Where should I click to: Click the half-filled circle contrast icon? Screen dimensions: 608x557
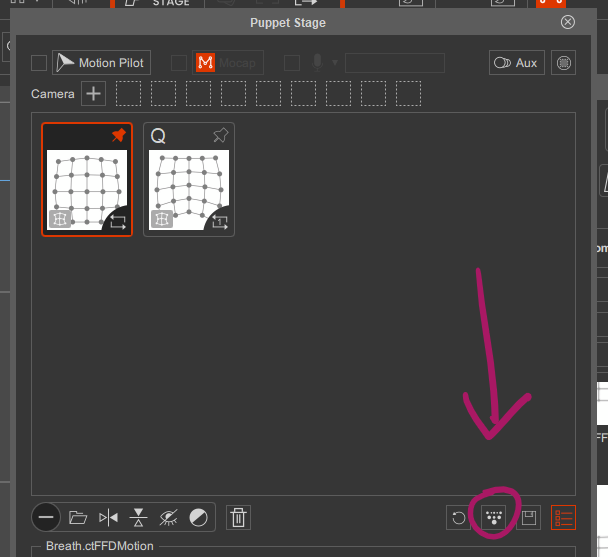(199, 517)
